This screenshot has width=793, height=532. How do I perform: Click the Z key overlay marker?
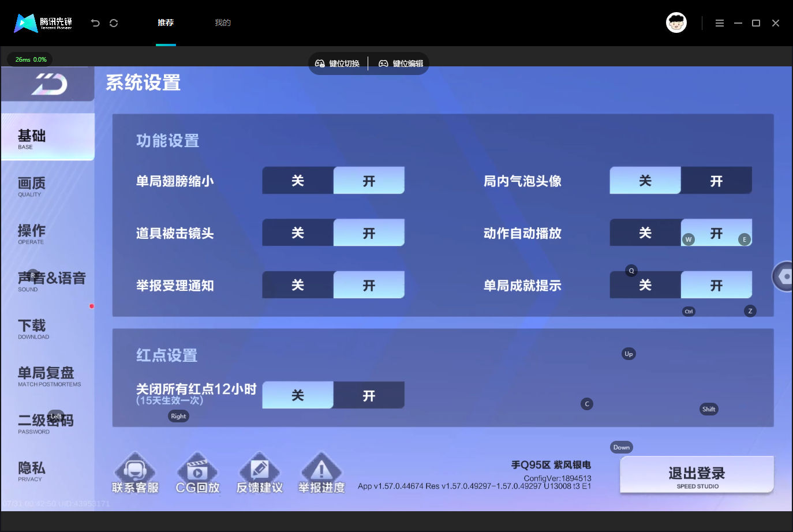coord(750,311)
